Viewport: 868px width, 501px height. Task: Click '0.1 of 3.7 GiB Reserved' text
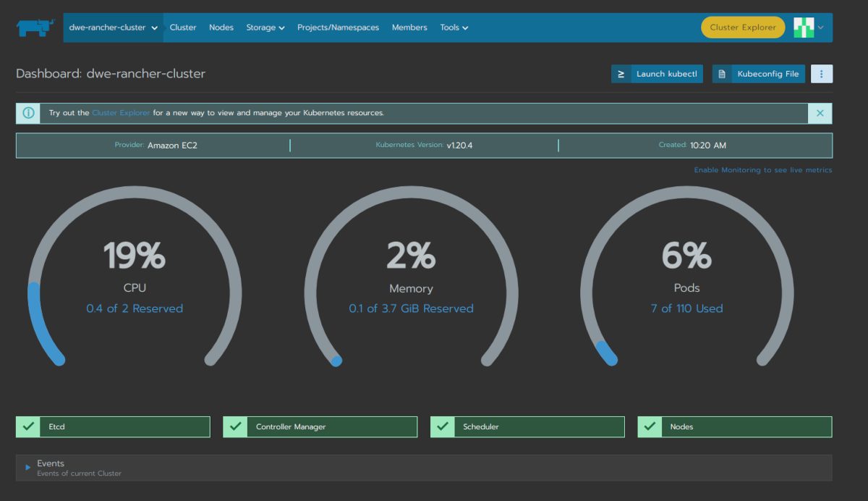pos(411,308)
